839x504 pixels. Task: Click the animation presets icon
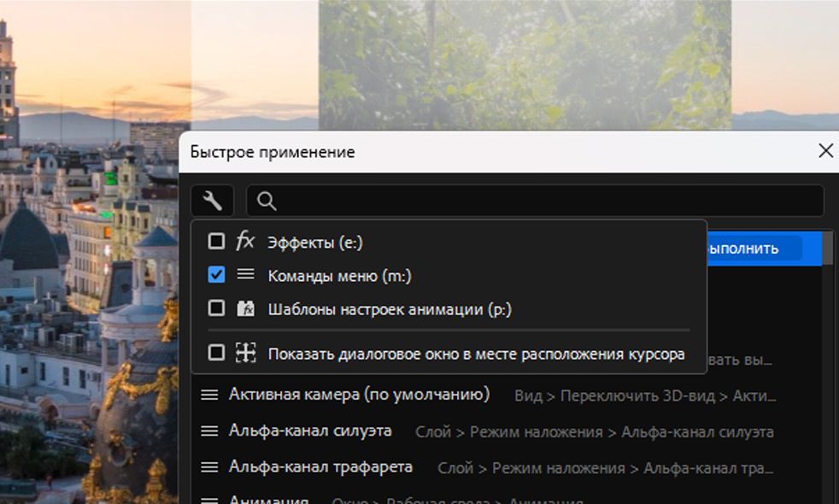(x=245, y=308)
